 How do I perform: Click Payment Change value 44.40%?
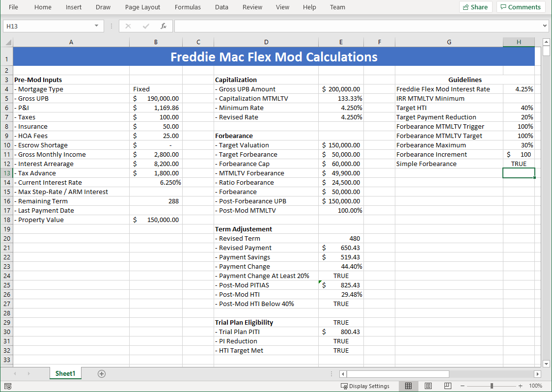pyautogui.click(x=341, y=267)
